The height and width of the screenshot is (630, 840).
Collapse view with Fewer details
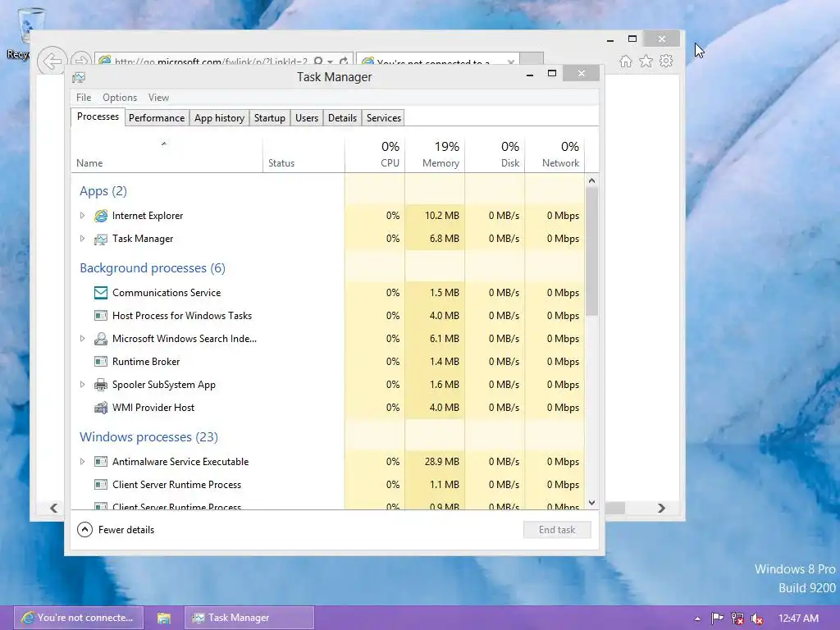point(116,530)
